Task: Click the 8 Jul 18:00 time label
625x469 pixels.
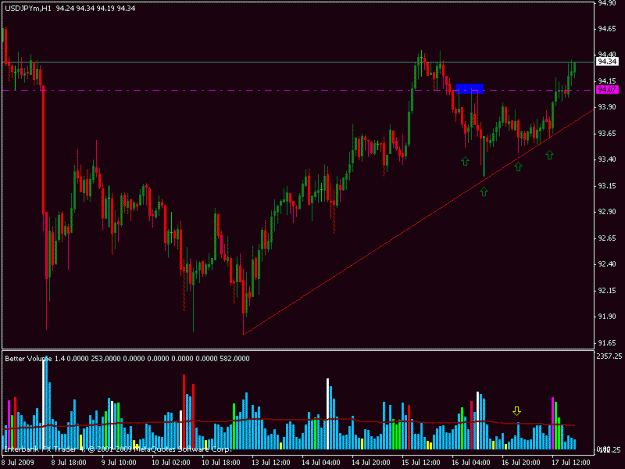Action: 69,463
